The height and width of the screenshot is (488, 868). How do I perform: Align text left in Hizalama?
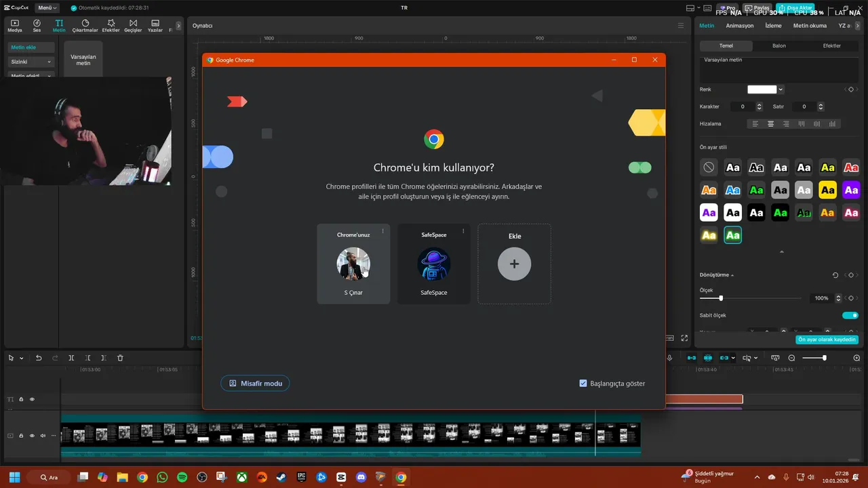755,124
